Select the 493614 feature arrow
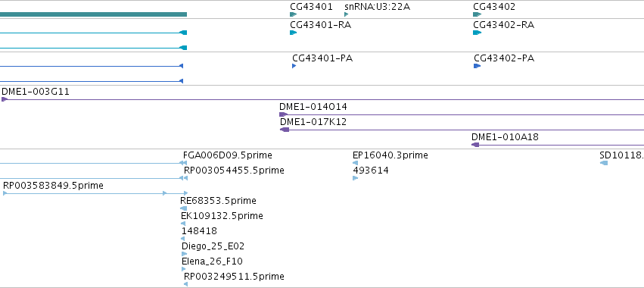The height and width of the screenshot is (288, 644). click(x=355, y=178)
